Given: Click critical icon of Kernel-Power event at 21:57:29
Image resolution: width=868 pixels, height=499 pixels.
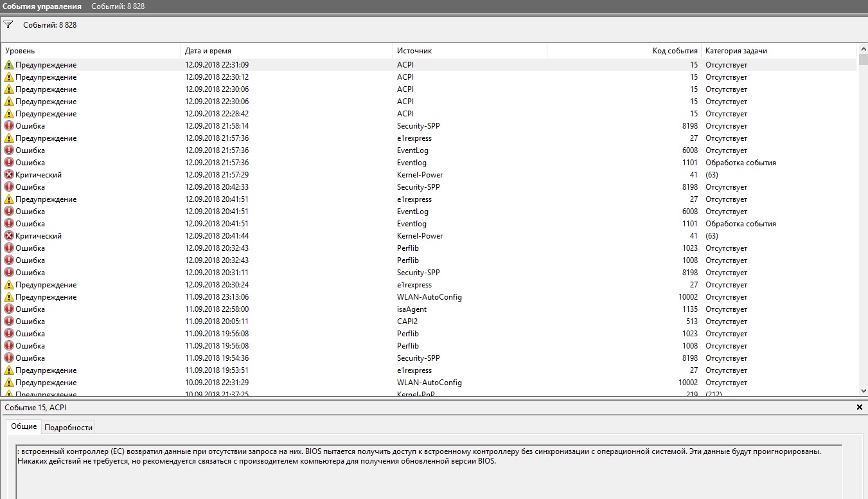Looking at the screenshot, I should (x=9, y=175).
